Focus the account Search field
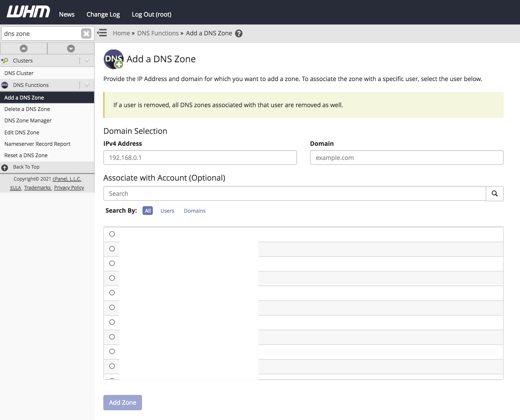Screen dimensions: 520x420 click(x=295, y=193)
